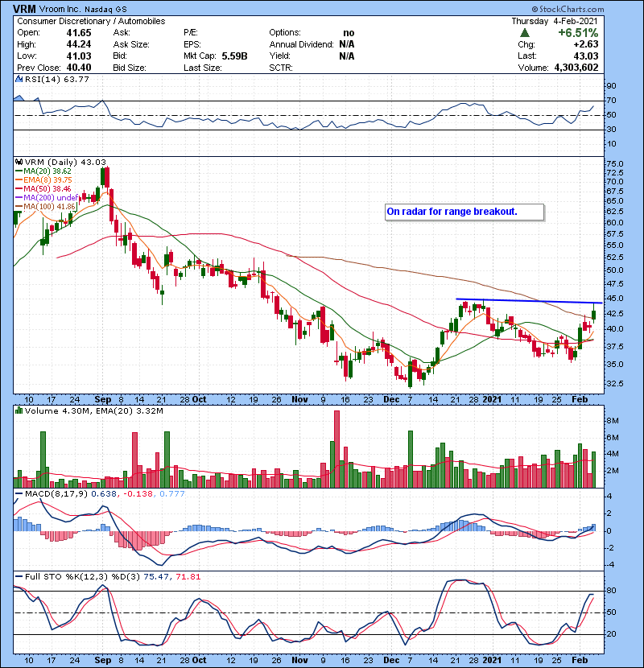Screen dimensions: 644x668
Task: Click the 90 level on RSI axis
Action: point(611,86)
